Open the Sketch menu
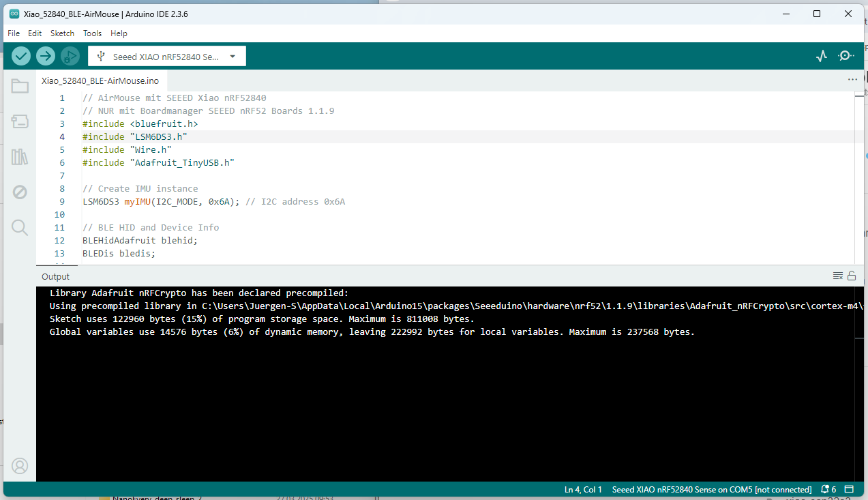The height and width of the screenshot is (500, 868). tap(62, 33)
